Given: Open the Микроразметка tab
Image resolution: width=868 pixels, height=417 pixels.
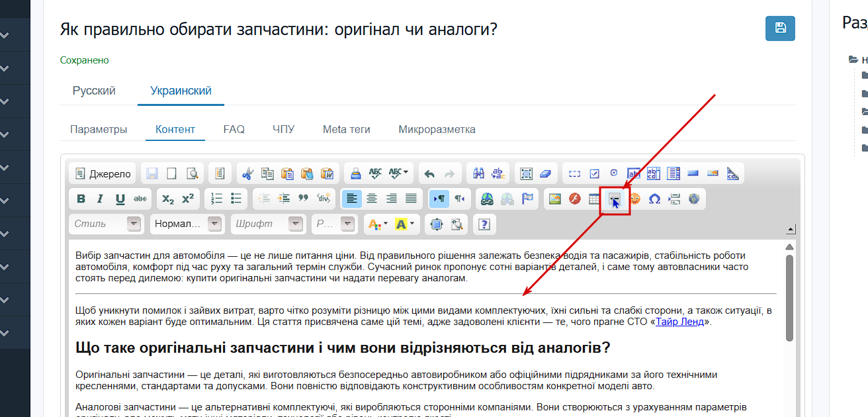Looking at the screenshot, I should tap(437, 129).
